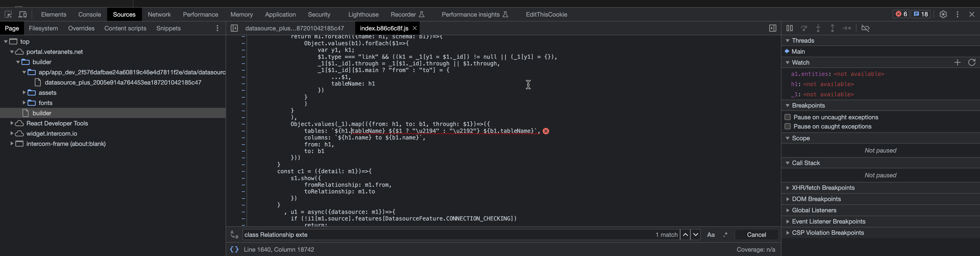
Task: Click the step over next function call icon
Action: (804, 28)
